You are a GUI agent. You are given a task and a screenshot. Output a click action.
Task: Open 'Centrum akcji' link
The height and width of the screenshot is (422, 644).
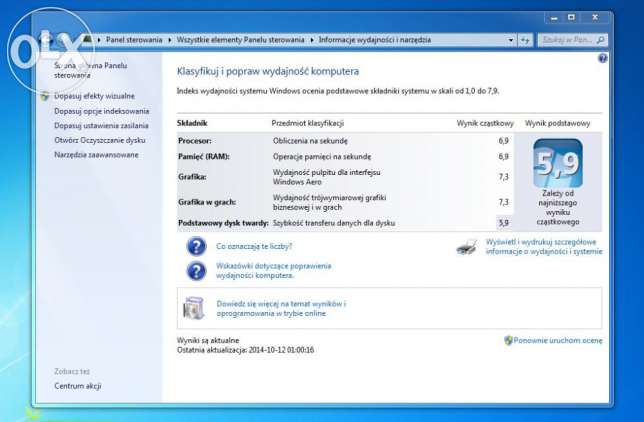pos(78,386)
